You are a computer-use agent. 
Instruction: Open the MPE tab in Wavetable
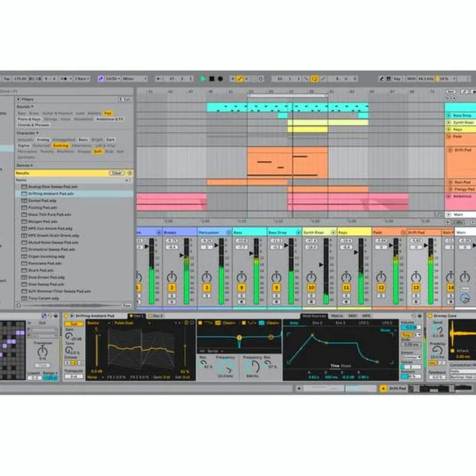[x=366, y=316]
